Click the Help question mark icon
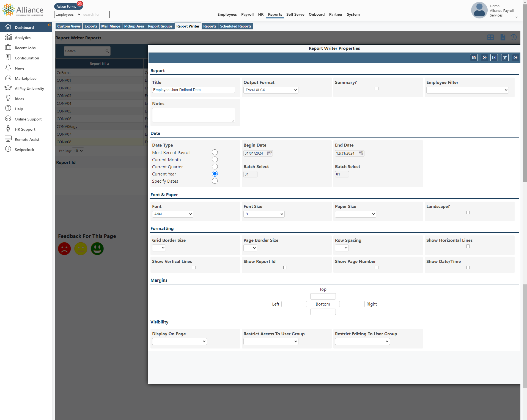The height and width of the screenshot is (420, 527). point(8,108)
